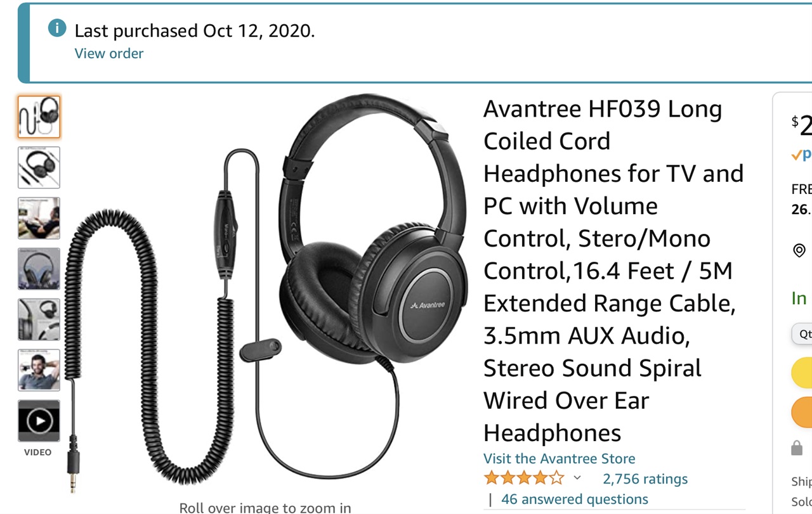This screenshot has height=514, width=812.
Task: Select the sixth thumbnail of smiling man
Action: click(39, 370)
